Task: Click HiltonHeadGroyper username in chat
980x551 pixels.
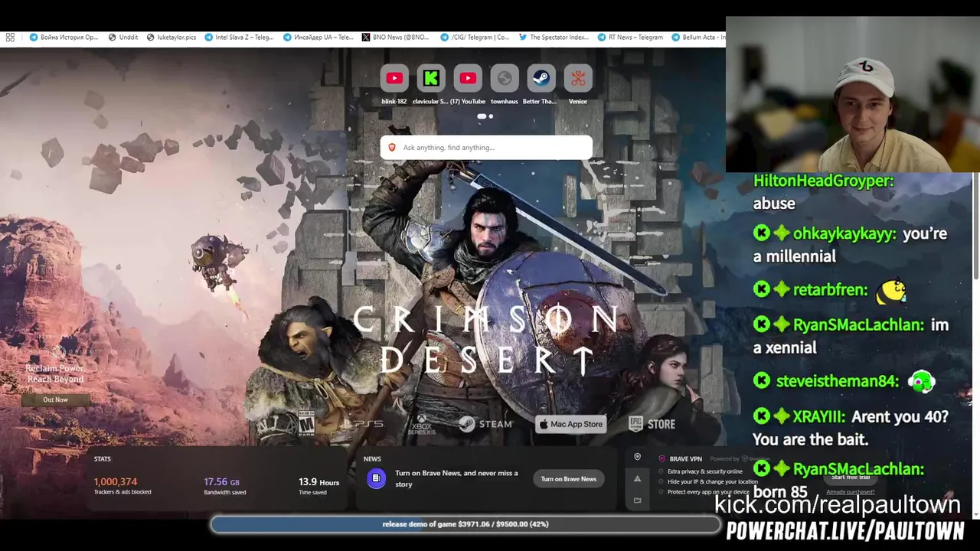Action: [824, 181]
